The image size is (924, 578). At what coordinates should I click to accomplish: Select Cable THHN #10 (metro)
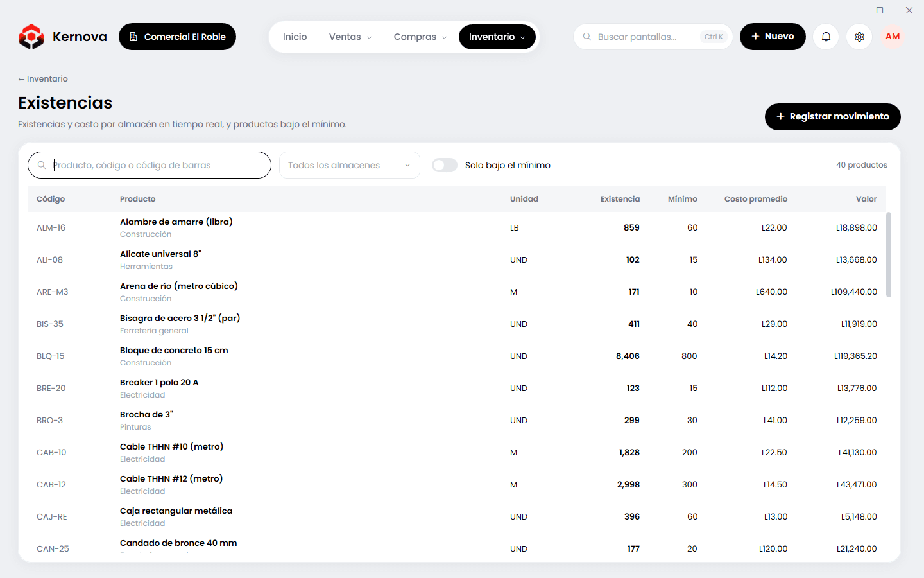pyautogui.click(x=171, y=446)
